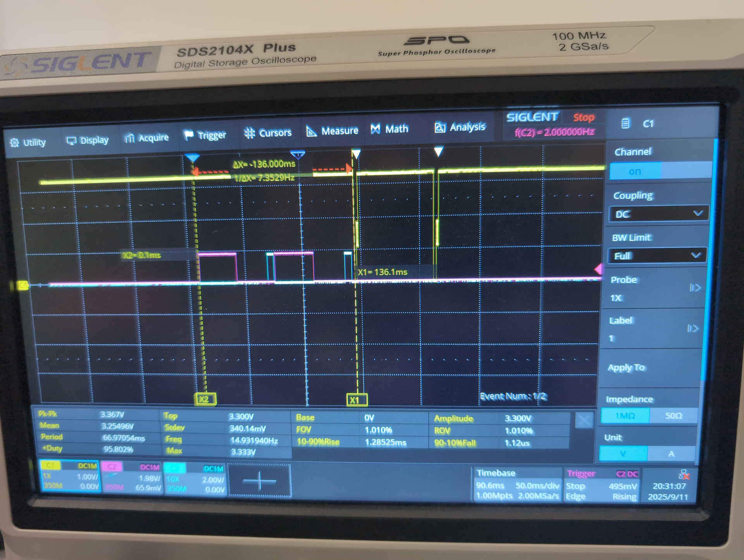744x560 pixels.
Task: Select unit A (amperes)
Action: click(671, 453)
